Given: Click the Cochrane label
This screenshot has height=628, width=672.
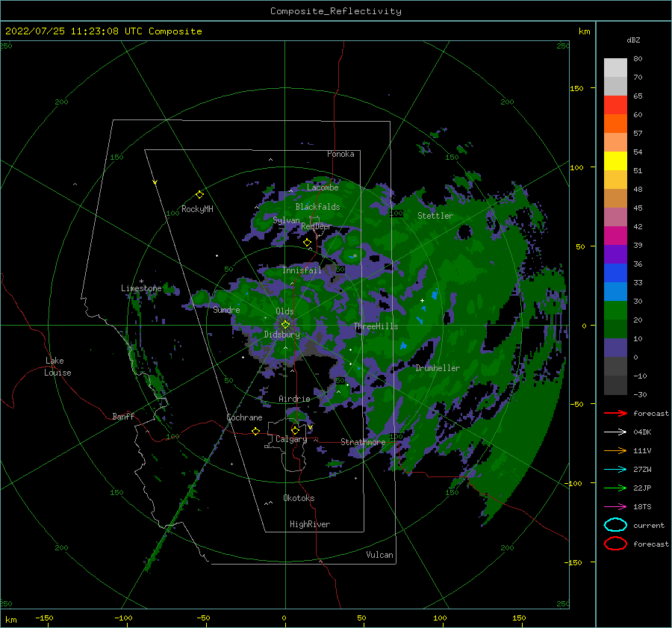Looking at the screenshot, I should [244, 417].
